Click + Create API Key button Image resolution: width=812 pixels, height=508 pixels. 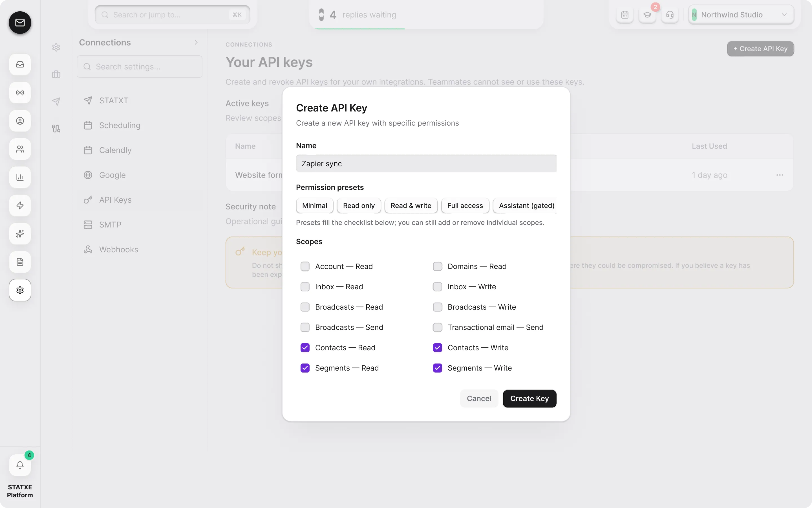pos(760,49)
